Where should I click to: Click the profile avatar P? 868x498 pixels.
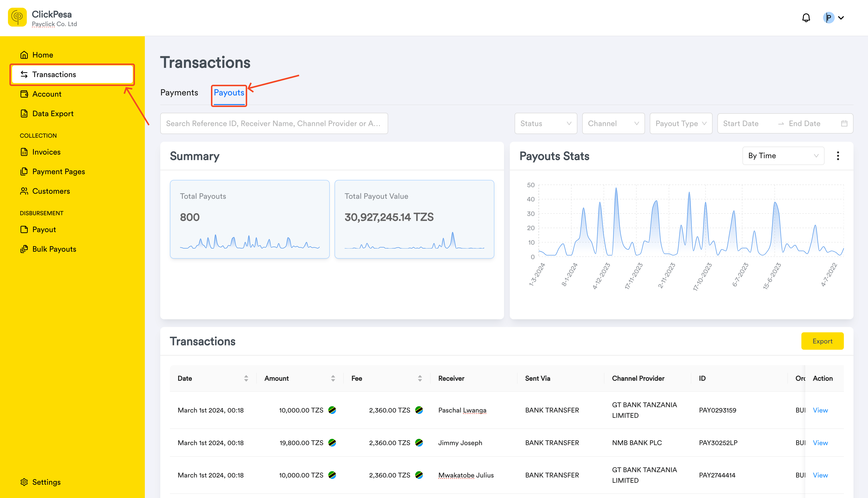829,18
